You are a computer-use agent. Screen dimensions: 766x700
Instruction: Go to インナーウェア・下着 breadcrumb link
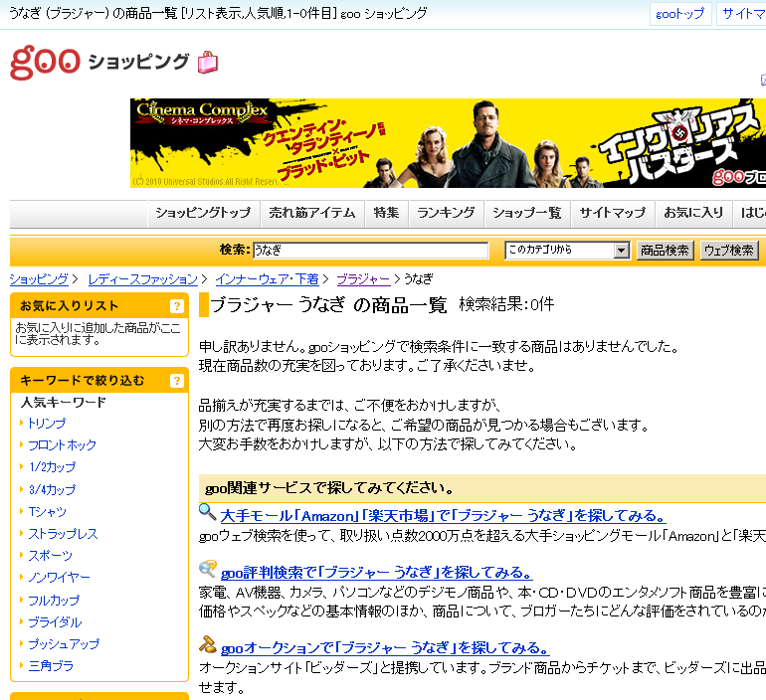click(268, 279)
